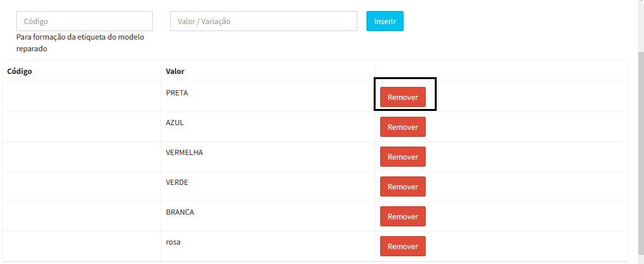Select the AZUL value cell
This screenshot has width=644, height=264.
coord(175,123)
